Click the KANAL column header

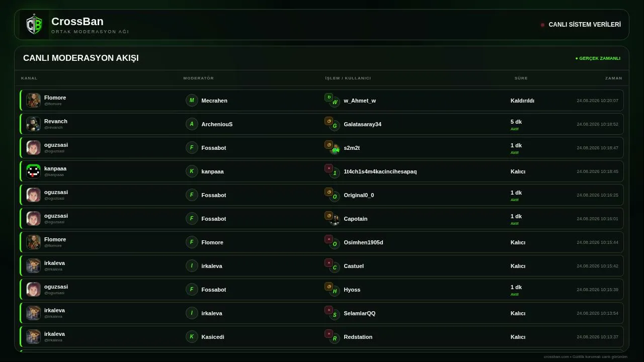click(x=29, y=78)
